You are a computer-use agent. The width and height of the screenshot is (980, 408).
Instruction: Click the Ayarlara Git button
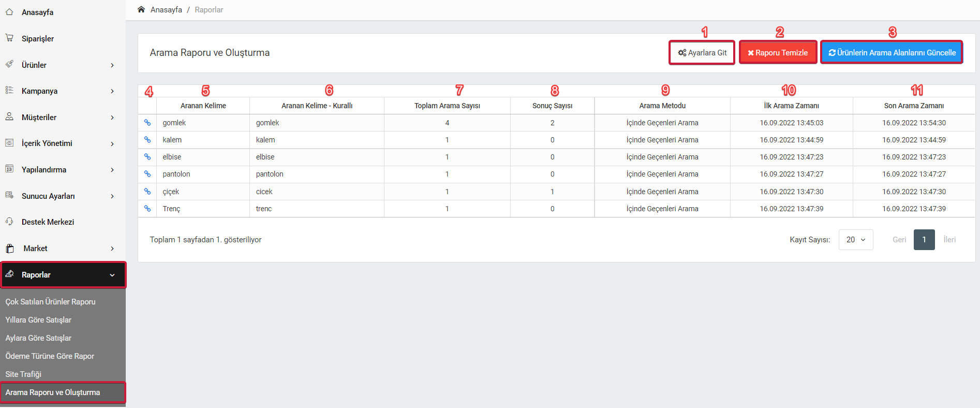(702, 52)
